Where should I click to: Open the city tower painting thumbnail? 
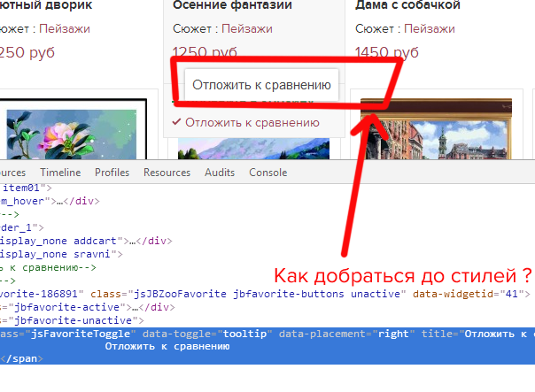click(x=443, y=137)
